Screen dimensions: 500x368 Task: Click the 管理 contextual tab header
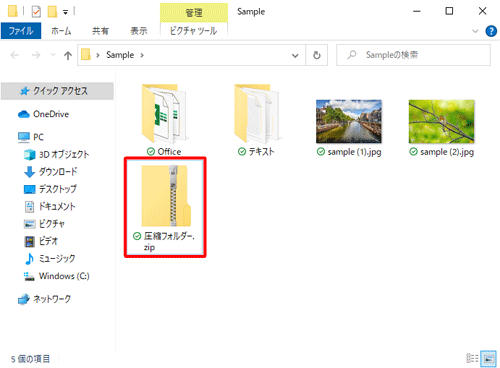(194, 13)
